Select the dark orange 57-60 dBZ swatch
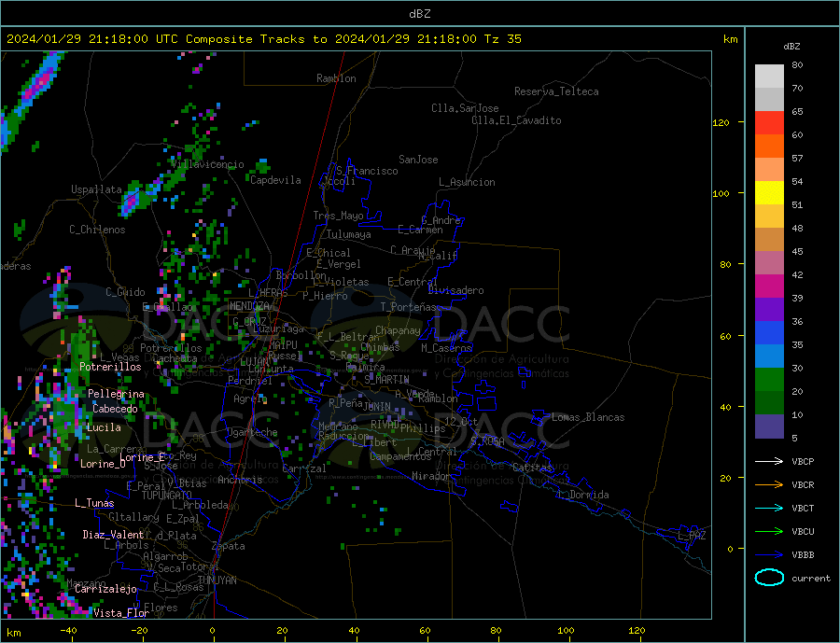The width and height of the screenshot is (840, 643). point(769,147)
